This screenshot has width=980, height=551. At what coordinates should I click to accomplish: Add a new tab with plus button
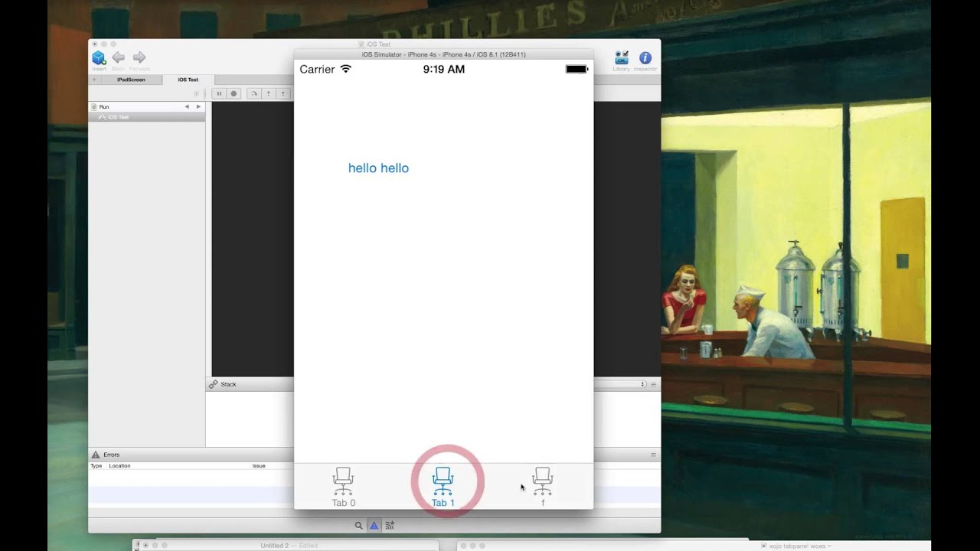(x=94, y=80)
